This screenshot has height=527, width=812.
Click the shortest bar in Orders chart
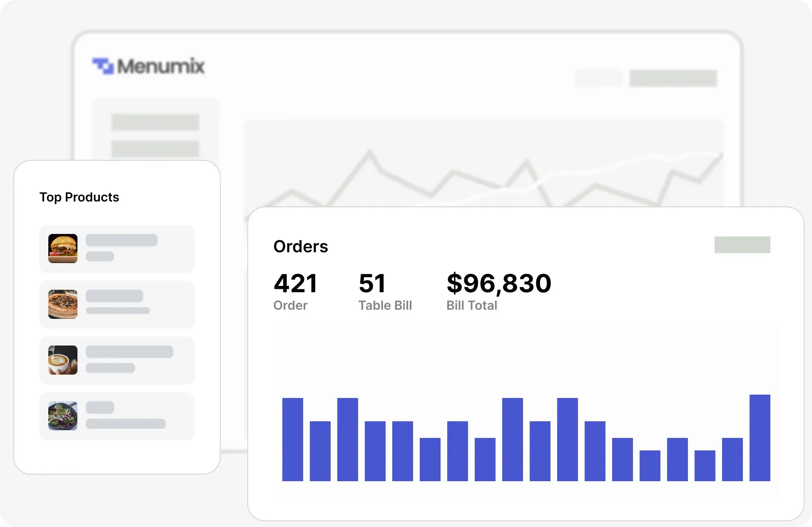click(x=650, y=465)
